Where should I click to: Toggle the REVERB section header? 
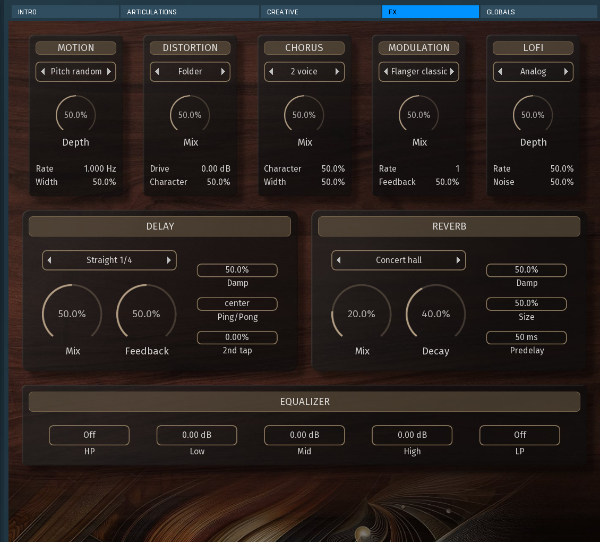pyautogui.click(x=449, y=227)
